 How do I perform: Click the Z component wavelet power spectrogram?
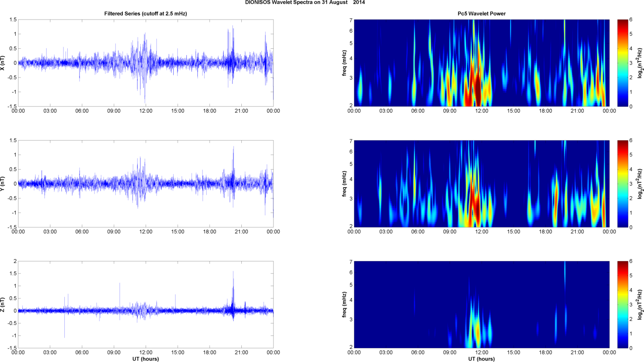pyautogui.click(x=481, y=304)
